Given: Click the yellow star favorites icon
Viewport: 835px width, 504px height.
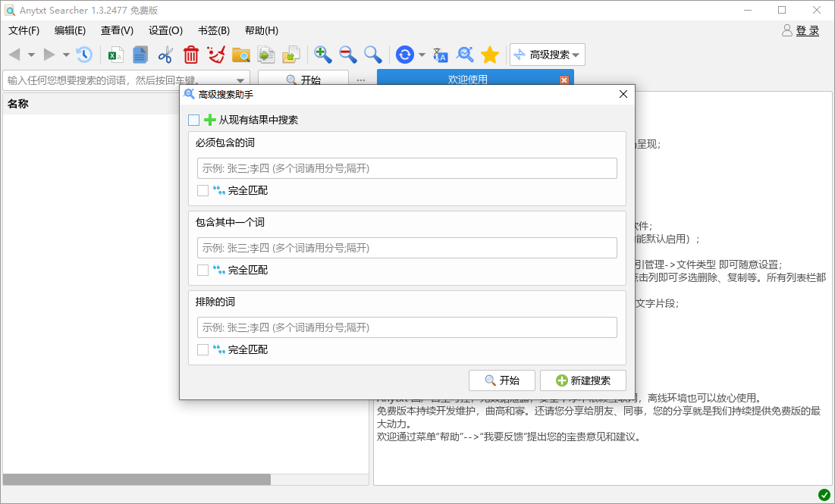Looking at the screenshot, I should click(490, 55).
